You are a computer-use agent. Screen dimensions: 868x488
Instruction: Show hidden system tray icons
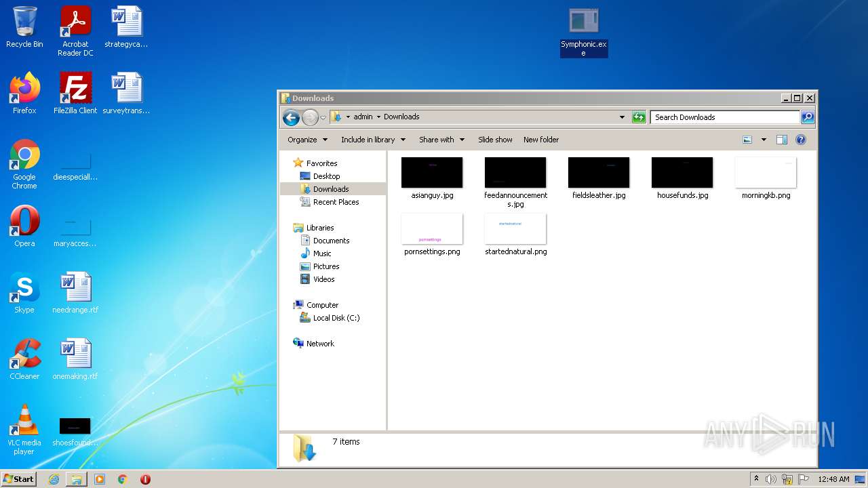(756, 479)
